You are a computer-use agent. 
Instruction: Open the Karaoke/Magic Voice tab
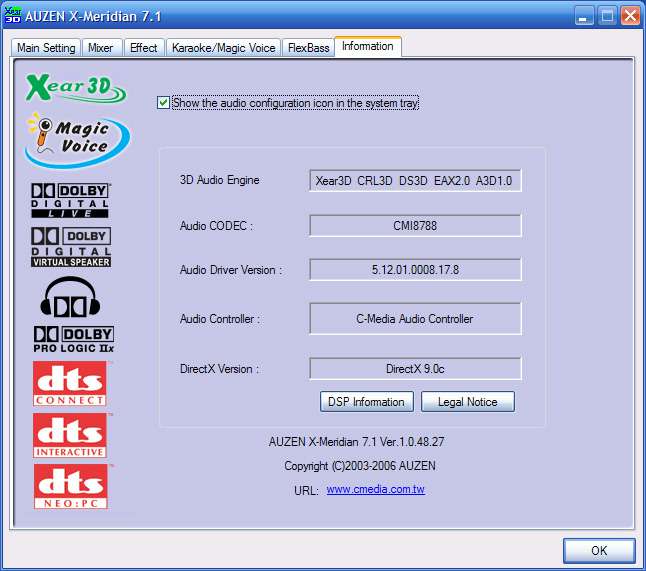point(223,48)
